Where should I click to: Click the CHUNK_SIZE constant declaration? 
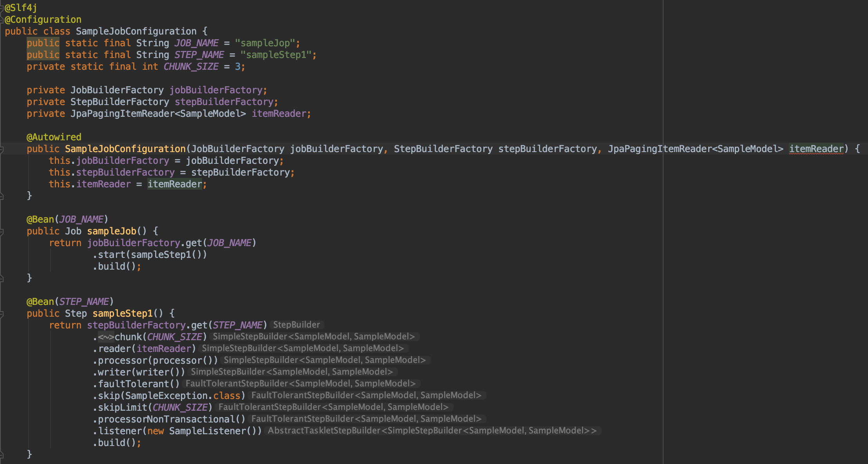[x=191, y=67]
